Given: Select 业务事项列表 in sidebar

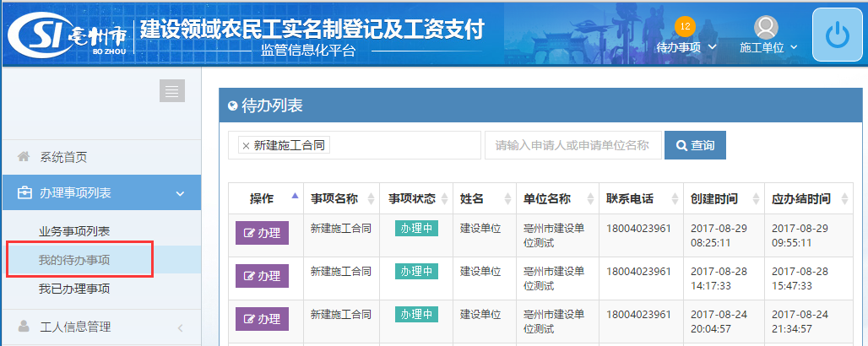Looking at the screenshot, I should pos(74,231).
